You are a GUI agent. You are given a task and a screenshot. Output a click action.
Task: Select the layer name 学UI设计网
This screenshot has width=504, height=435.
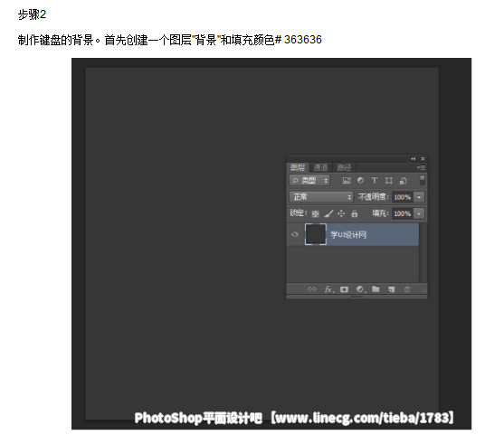[348, 235]
